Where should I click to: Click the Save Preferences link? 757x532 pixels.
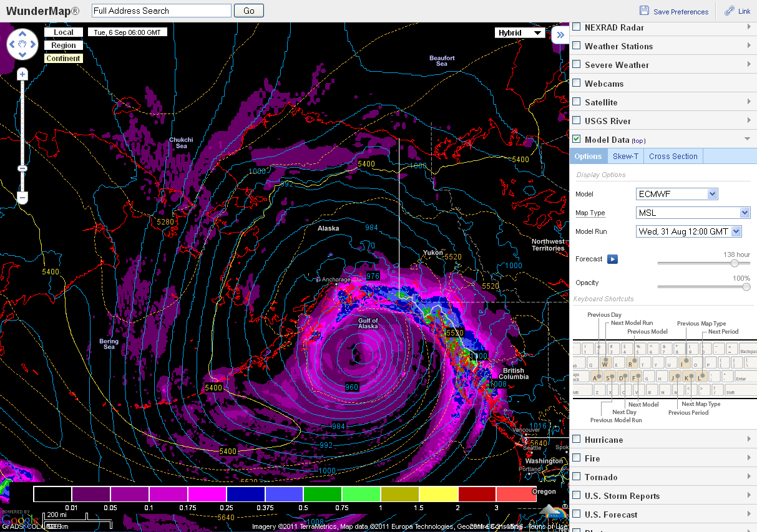[681, 12]
